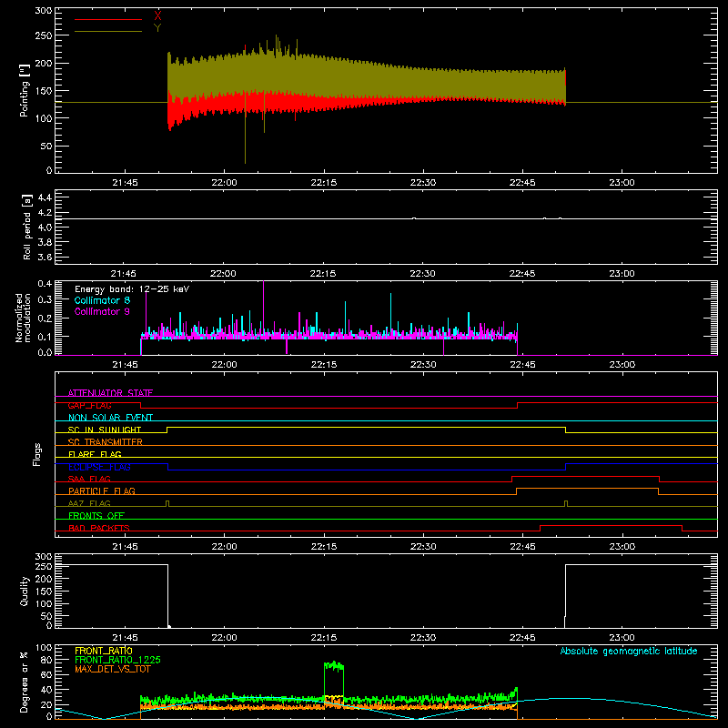
Task: Click the 4.4 tick of Roll period axis
Action: tap(45, 197)
